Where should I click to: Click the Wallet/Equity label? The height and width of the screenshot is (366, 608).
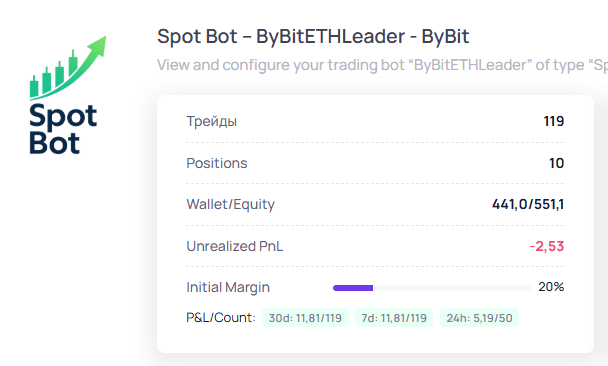[231, 204]
